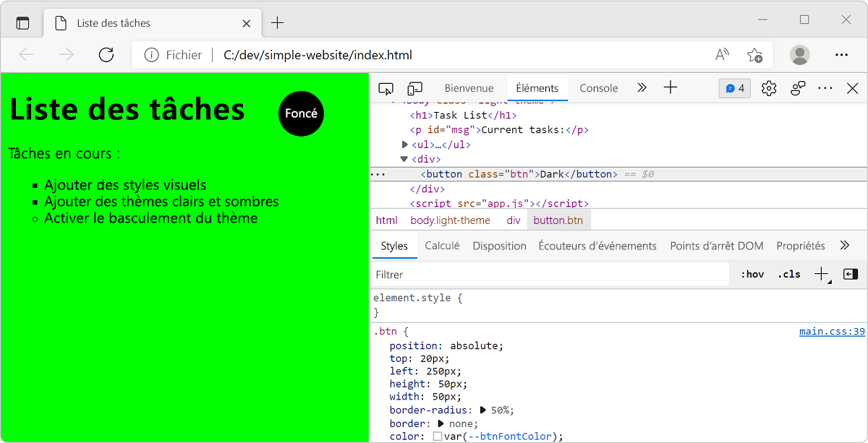Collapse the div node in DOM tree

pyautogui.click(x=404, y=159)
